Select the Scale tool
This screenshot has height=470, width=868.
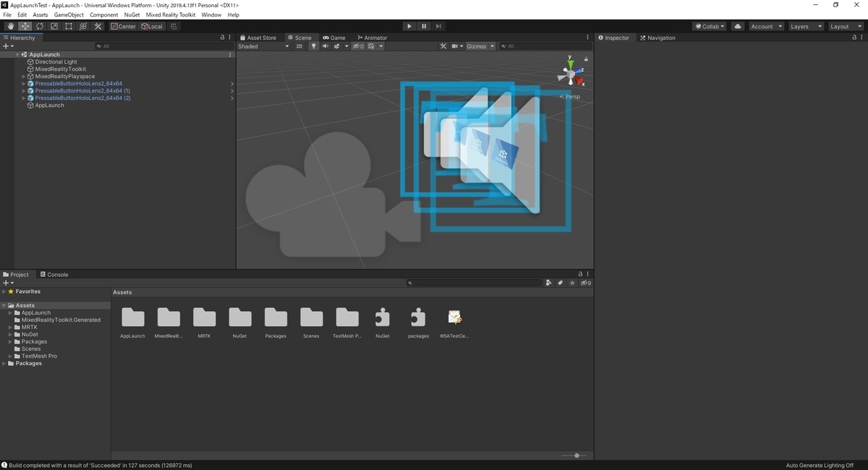point(54,26)
